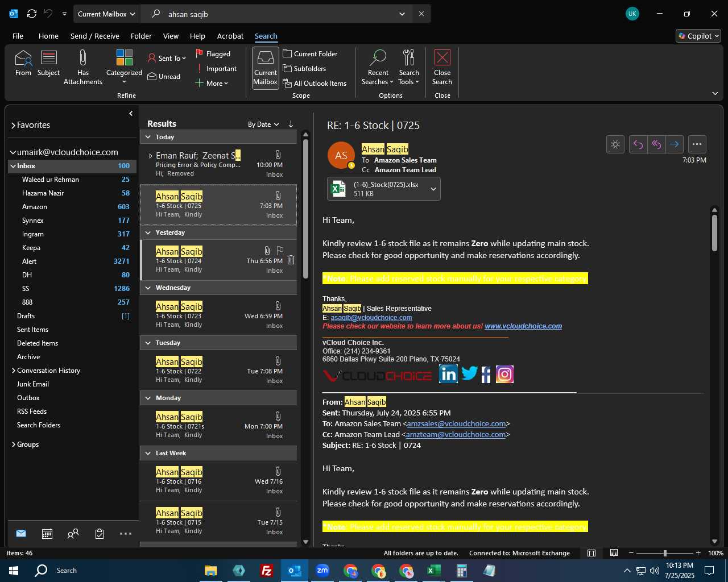
Task: Click the send/receive sync icon in title bar
Action: pyautogui.click(x=32, y=14)
